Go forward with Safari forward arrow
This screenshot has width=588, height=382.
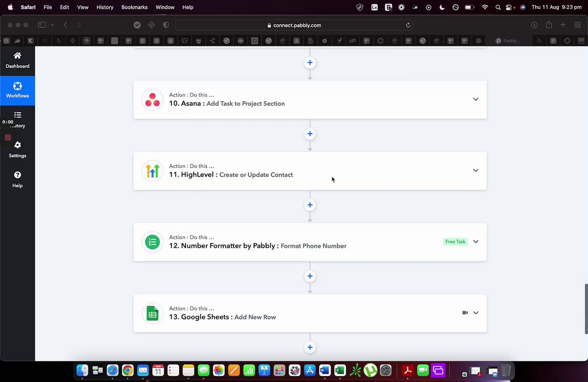tap(79, 25)
